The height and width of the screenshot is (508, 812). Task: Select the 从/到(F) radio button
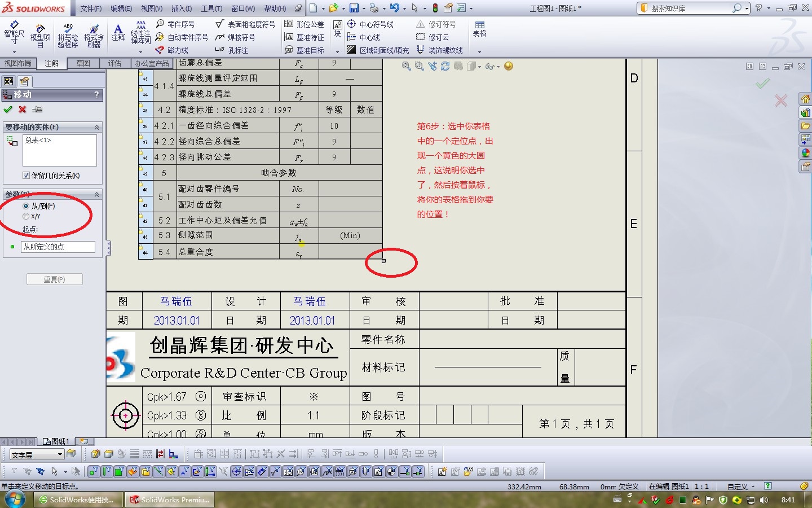click(26, 206)
